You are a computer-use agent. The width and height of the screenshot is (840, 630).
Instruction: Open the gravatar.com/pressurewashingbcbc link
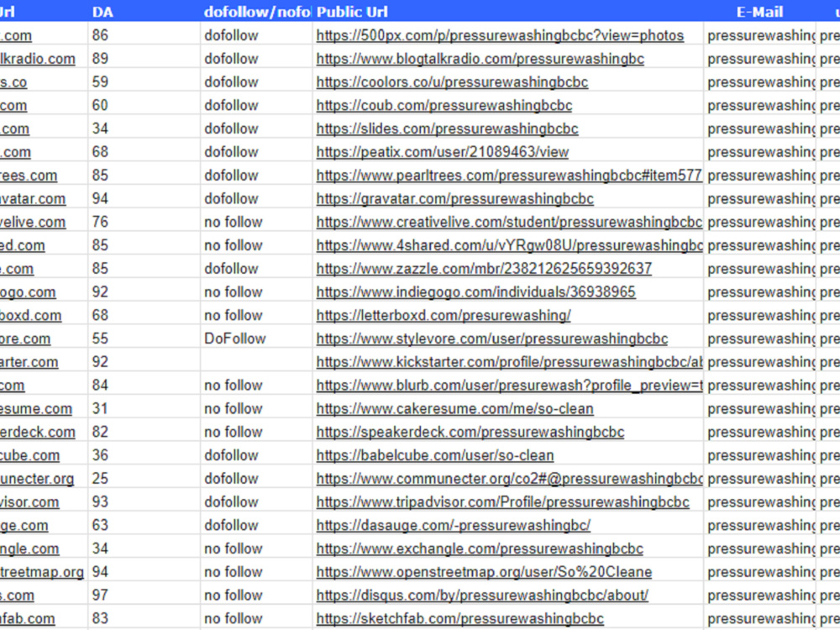(x=454, y=199)
